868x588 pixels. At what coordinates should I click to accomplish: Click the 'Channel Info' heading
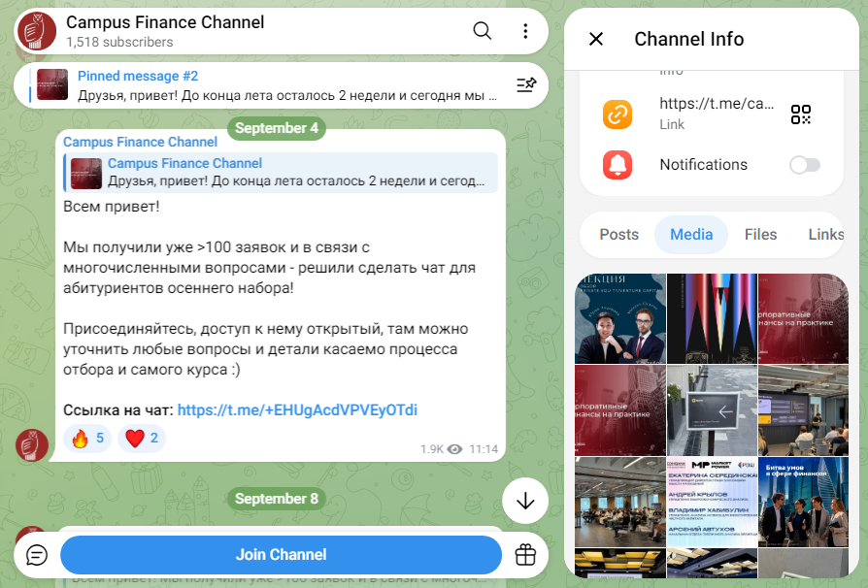689,39
